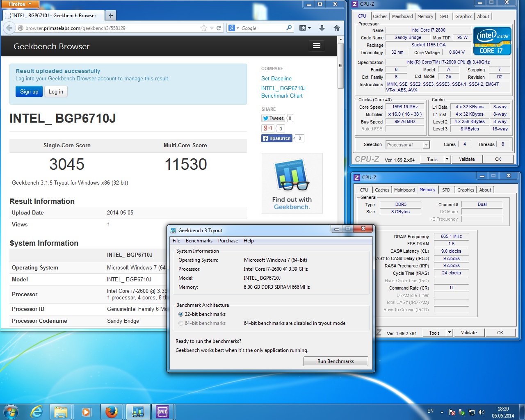Open a new Firefox tab
This screenshot has height=420, width=525.
pyautogui.click(x=110, y=16)
